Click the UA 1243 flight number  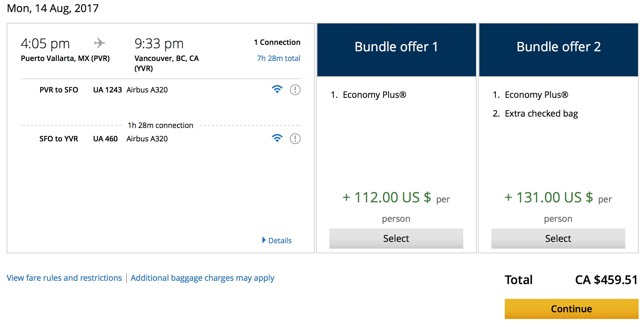coord(107,90)
